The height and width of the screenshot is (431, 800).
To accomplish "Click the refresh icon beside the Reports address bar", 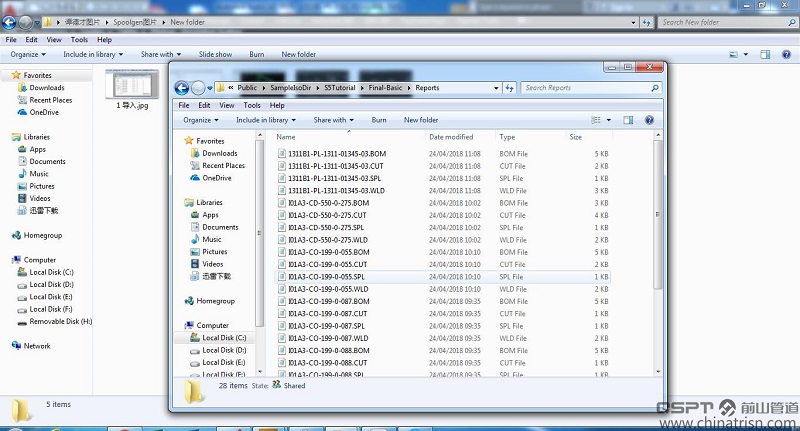I will coord(511,88).
